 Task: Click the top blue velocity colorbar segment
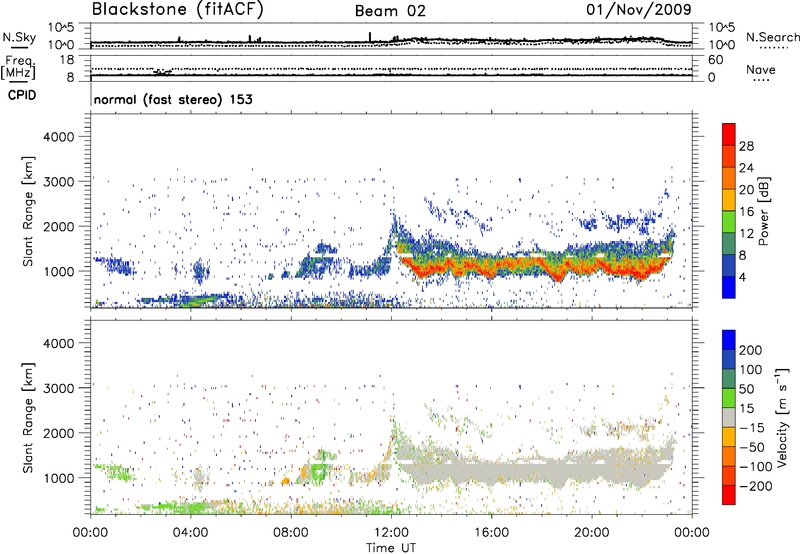coord(729,340)
